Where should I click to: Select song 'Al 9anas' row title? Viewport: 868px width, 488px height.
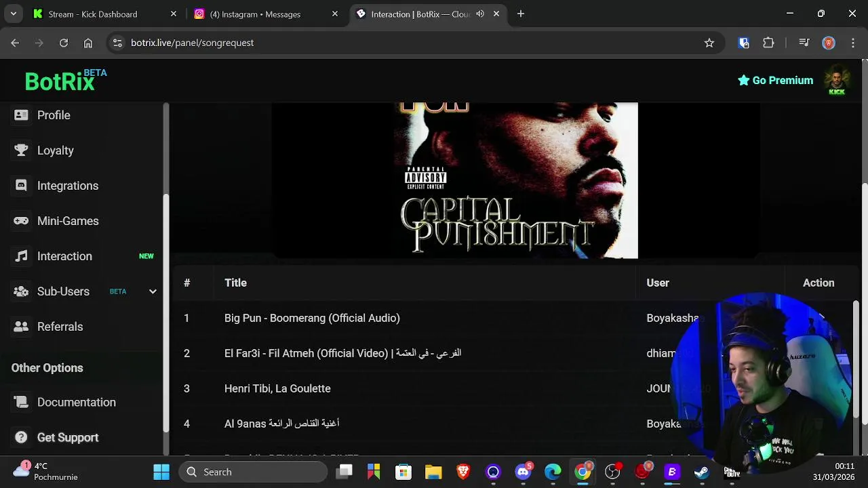tap(281, 424)
